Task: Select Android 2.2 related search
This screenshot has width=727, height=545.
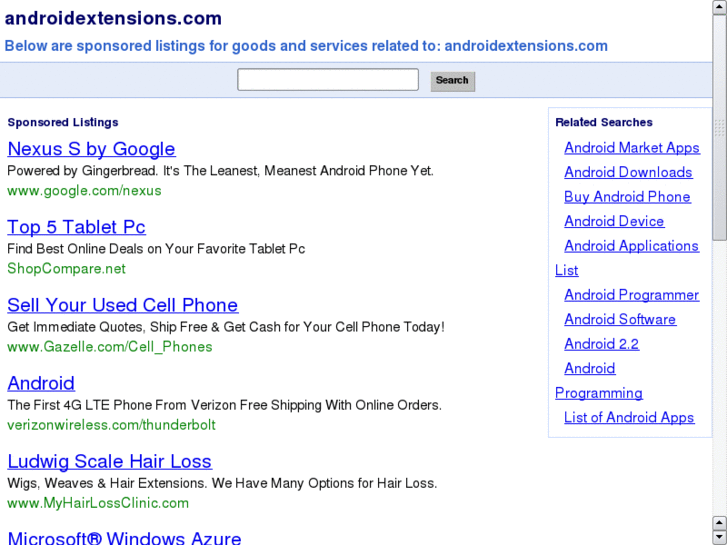Action: pyautogui.click(x=601, y=344)
